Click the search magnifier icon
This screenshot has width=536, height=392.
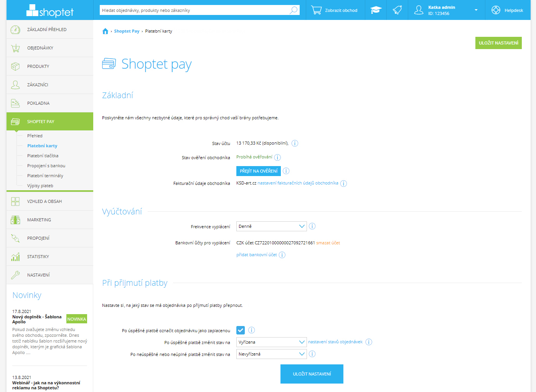[294, 10]
